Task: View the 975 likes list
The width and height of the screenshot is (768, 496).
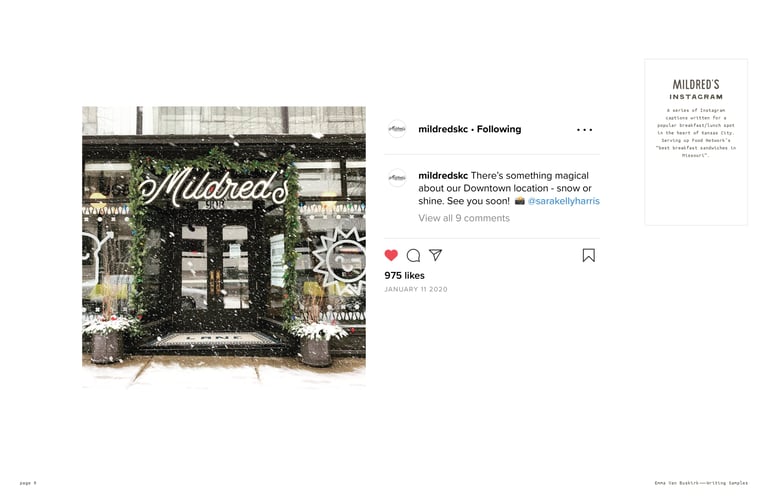Action: point(405,275)
